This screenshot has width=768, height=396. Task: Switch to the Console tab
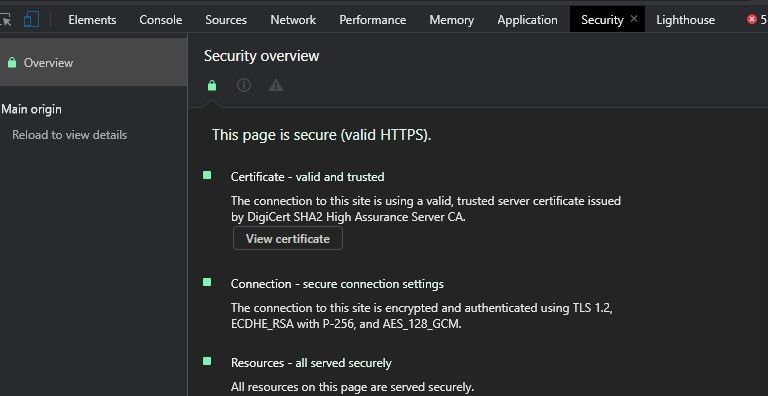pos(161,20)
